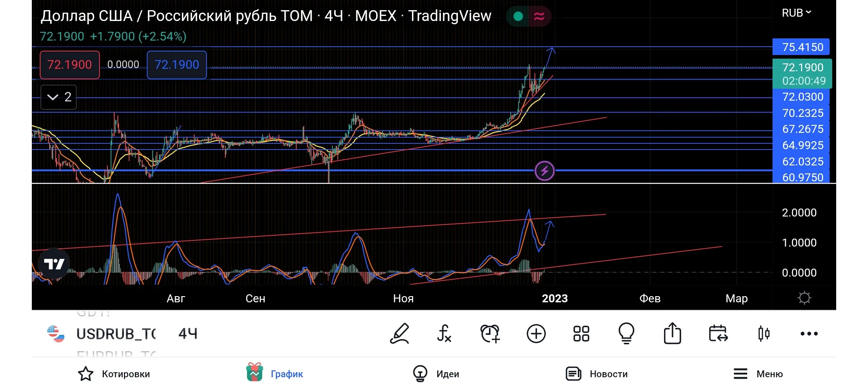This screenshot has height=391, width=868.
Task: Tap the blue buy price 72.1900
Action: point(177,65)
